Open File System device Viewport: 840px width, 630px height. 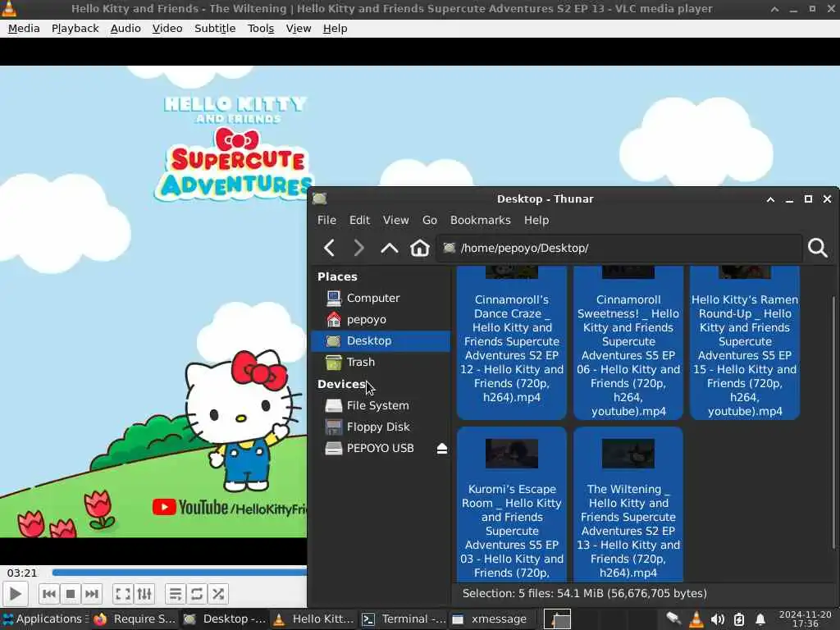coord(381,405)
